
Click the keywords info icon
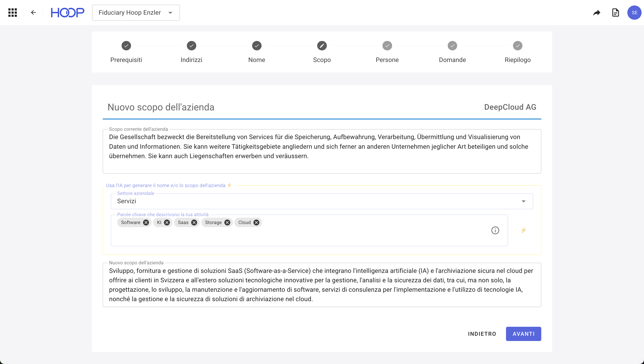[x=495, y=230]
